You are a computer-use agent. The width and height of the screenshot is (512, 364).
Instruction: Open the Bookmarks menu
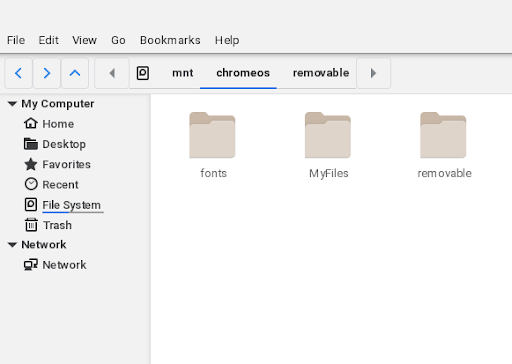[x=170, y=40]
